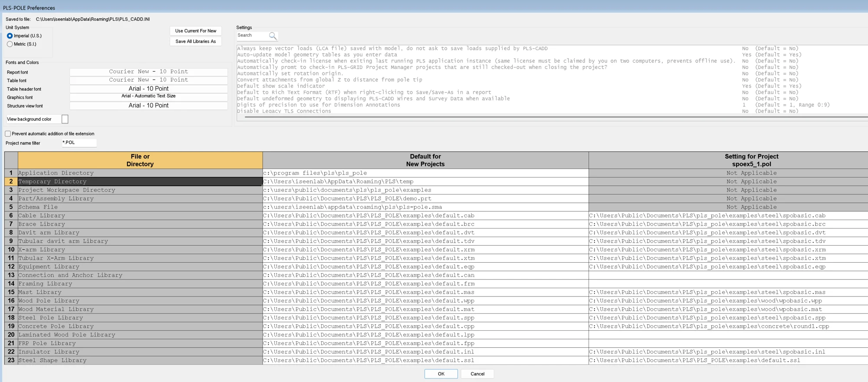Change the Table header font setting
This screenshot has height=382, width=868.
pos(148,89)
